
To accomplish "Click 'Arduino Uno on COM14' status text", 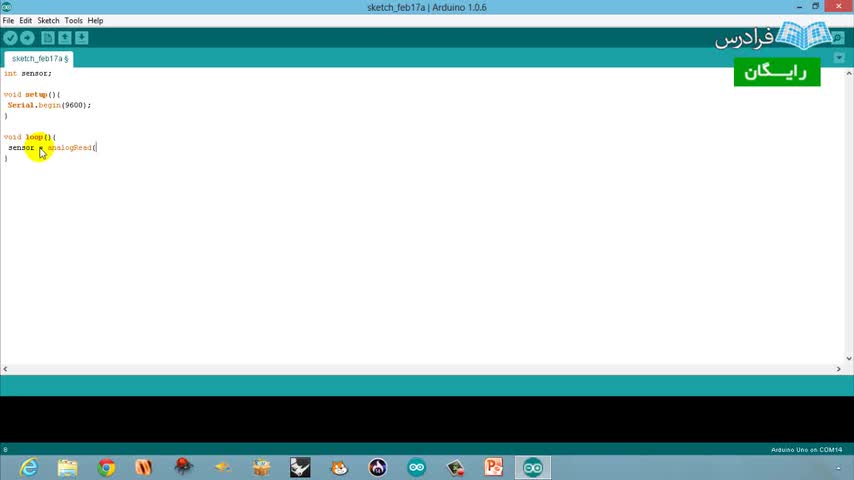I will pyautogui.click(x=807, y=449).
